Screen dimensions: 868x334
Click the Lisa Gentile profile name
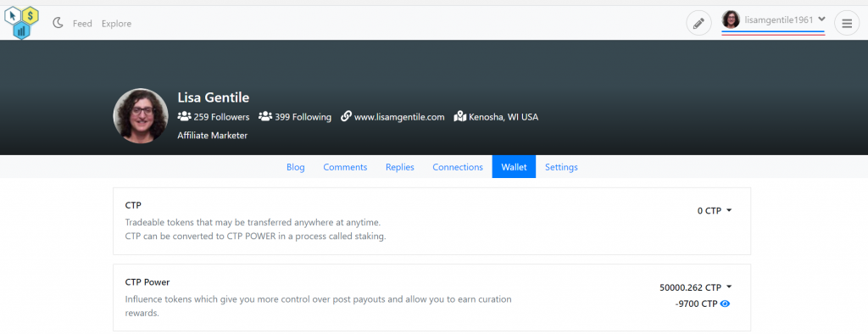point(213,97)
